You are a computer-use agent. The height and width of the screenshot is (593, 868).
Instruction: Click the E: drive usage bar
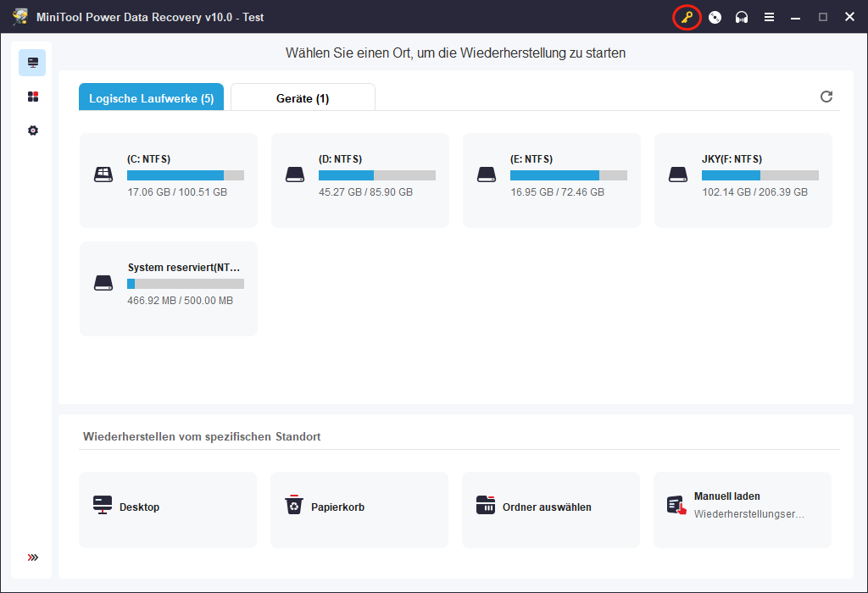[569, 175]
